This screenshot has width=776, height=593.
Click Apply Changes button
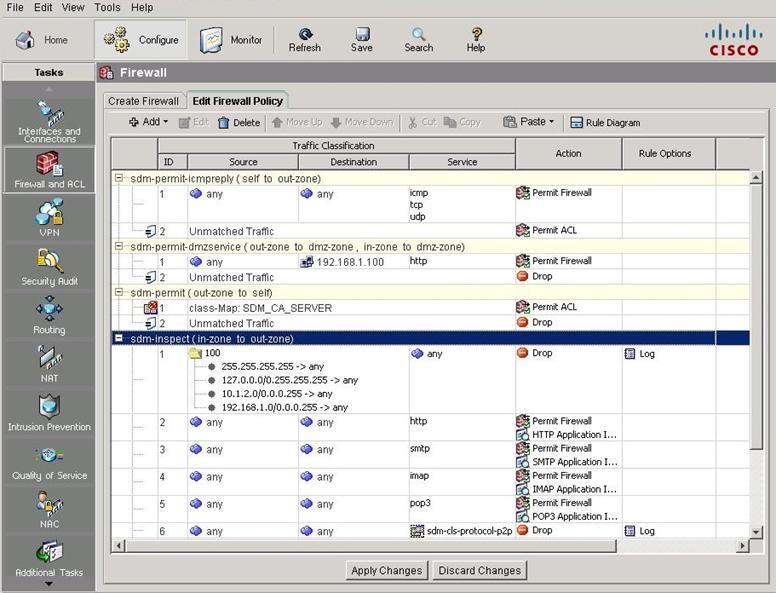(387, 570)
